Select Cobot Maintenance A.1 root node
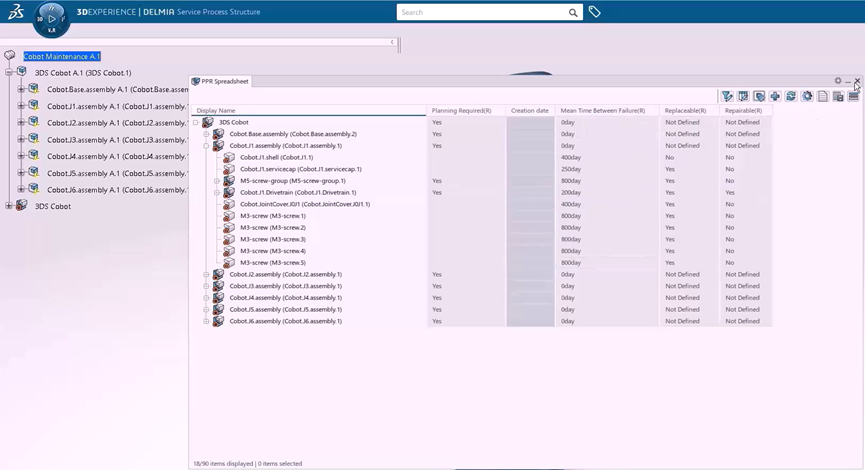Image resolution: width=865 pixels, height=470 pixels. pyautogui.click(x=62, y=57)
